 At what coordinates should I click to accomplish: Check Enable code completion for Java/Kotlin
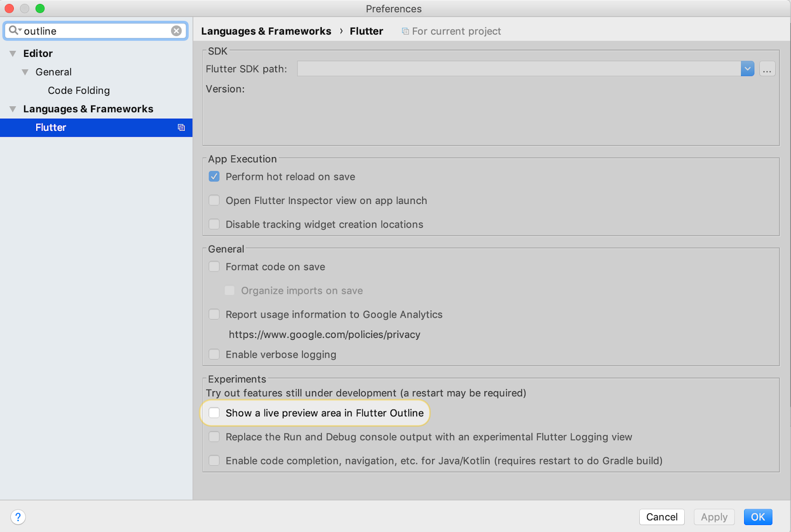214,460
